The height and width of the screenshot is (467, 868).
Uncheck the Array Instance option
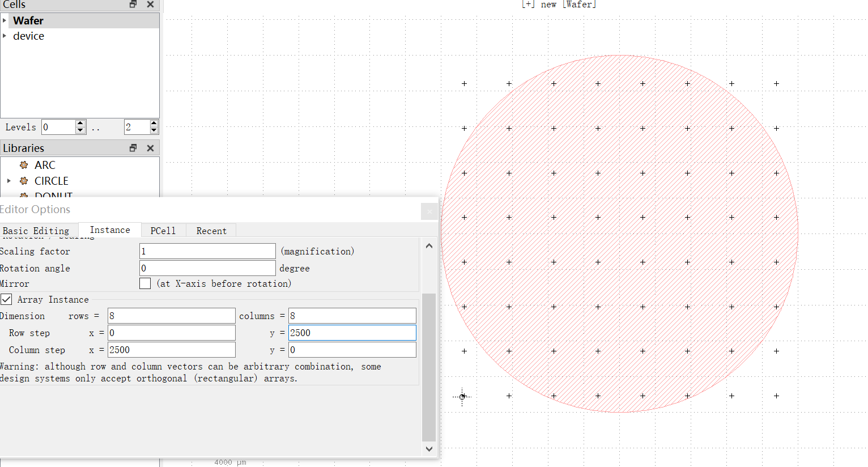click(x=6, y=299)
